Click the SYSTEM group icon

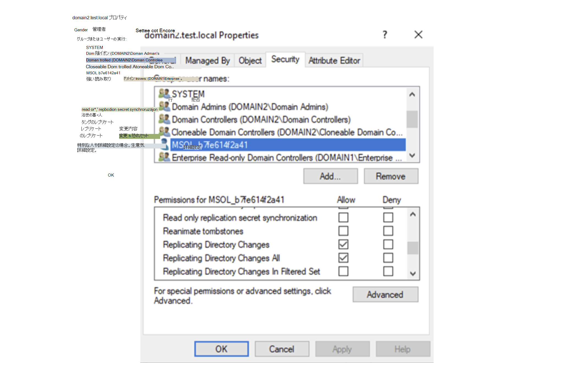164,94
